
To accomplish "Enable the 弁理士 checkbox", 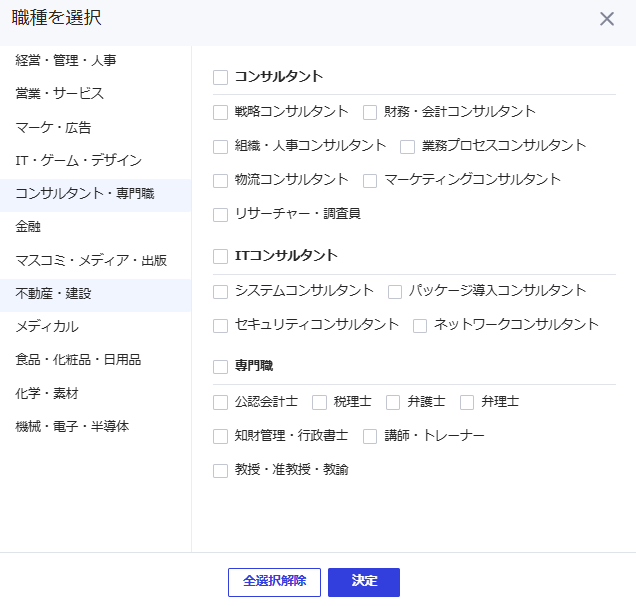I will coord(467,402).
